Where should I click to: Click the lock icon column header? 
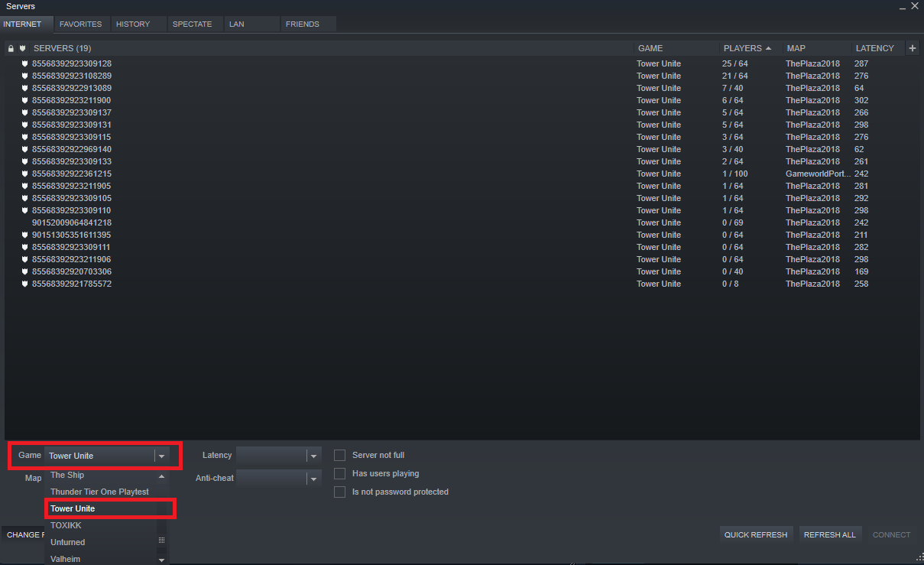11,48
